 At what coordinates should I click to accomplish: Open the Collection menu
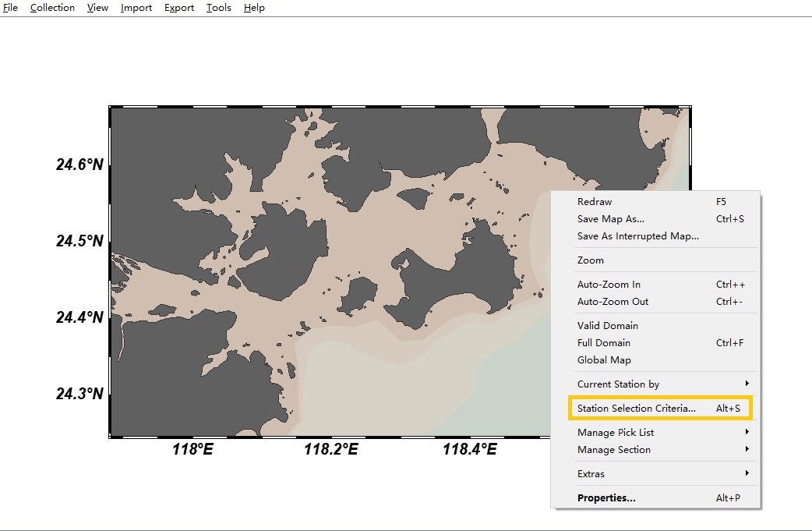coord(52,8)
